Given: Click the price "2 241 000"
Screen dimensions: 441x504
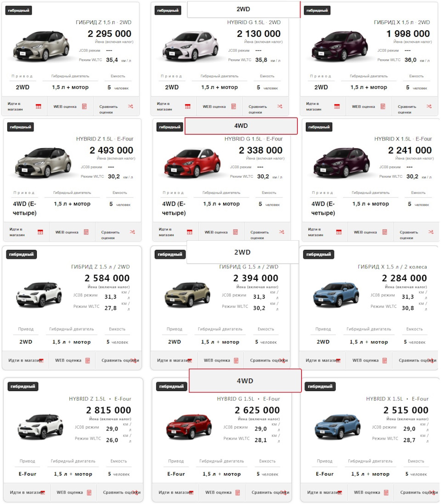Looking at the screenshot, I should click(410, 150).
